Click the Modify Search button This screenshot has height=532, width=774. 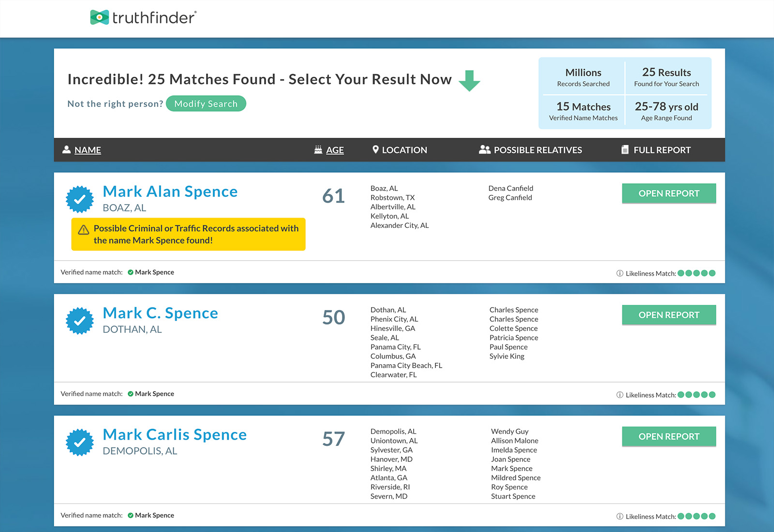click(206, 103)
